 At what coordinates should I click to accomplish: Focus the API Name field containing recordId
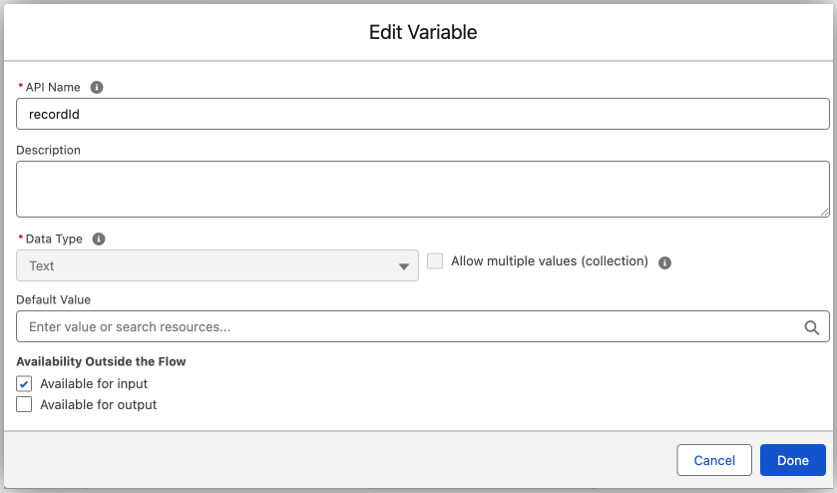pos(422,114)
